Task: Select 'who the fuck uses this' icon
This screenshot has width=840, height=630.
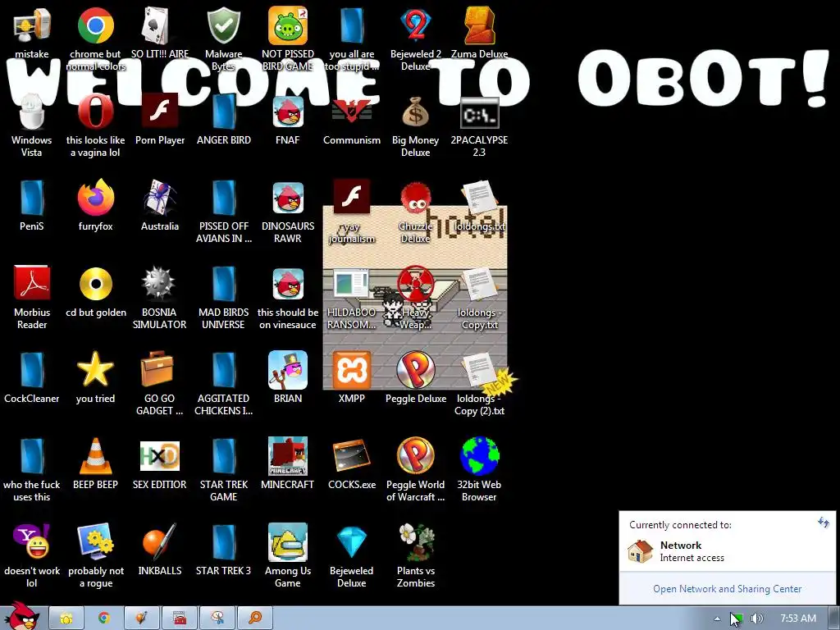Action: coord(32,456)
